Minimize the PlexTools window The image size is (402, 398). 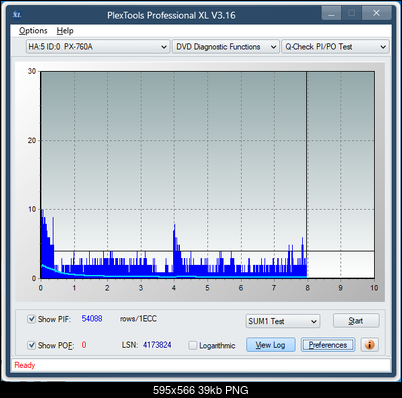pyautogui.click(x=331, y=14)
